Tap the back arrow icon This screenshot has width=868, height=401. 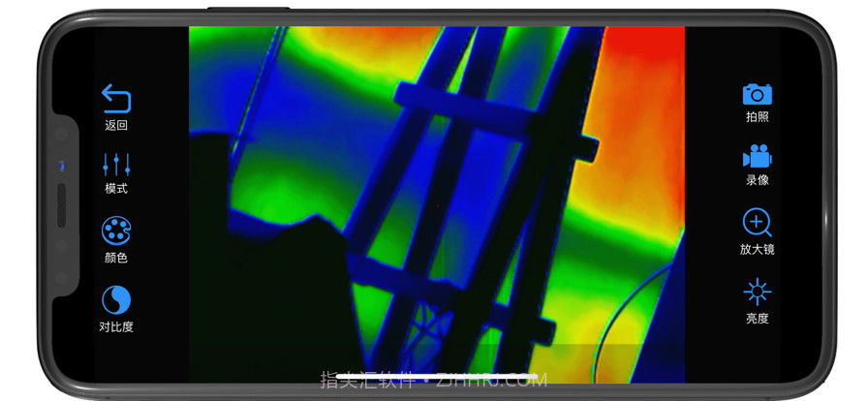click(x=116, y=98)
